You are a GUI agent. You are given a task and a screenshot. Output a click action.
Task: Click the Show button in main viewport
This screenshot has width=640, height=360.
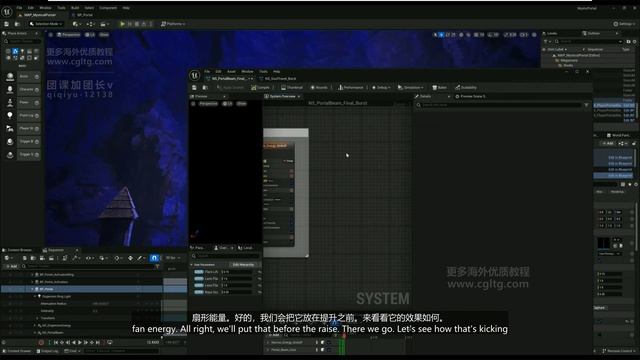coord(104,35)
